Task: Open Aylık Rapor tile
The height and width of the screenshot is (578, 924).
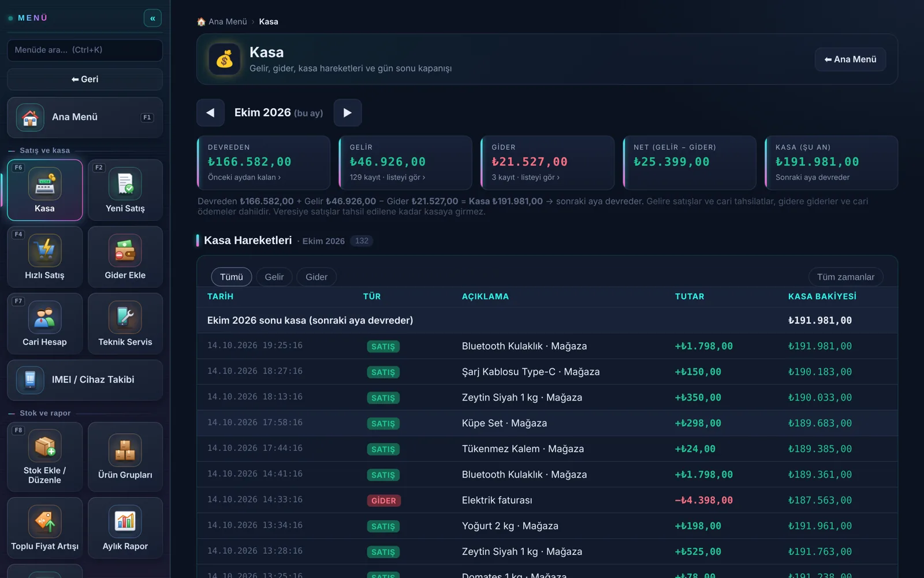Action: coord(125,528)
